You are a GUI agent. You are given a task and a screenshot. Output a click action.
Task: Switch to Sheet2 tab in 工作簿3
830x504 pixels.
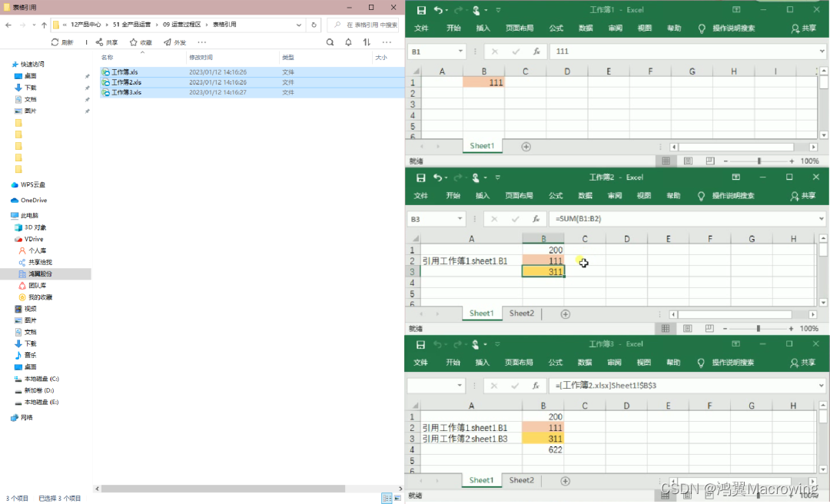point(522,480)
